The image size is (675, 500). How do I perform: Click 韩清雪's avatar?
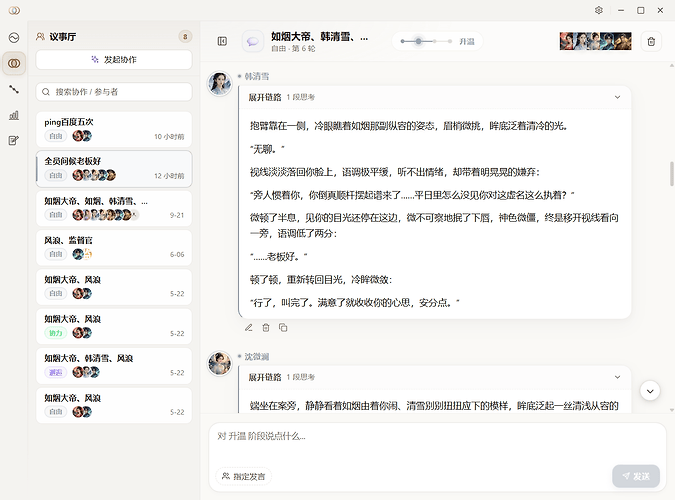(x=220, y=83)
